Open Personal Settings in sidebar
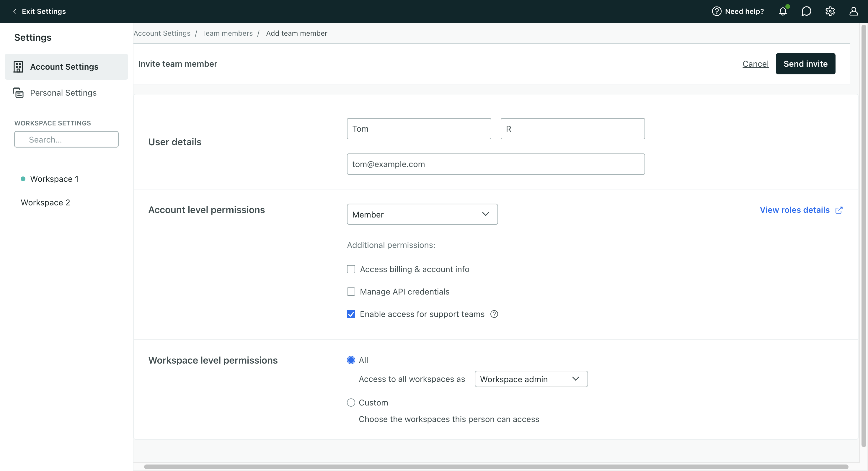Image resolution: width=868 pixels, height=471 pixels. coord(66,93)
